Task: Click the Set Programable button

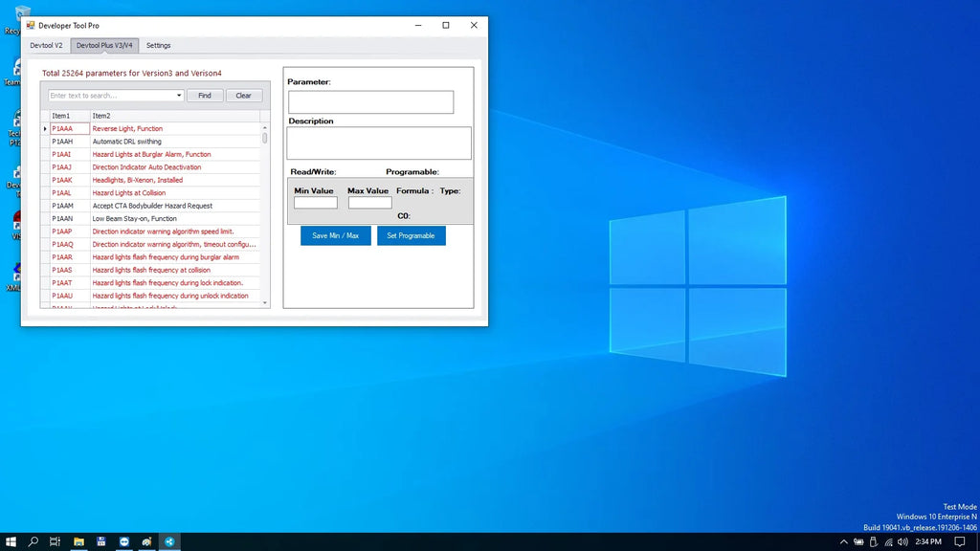Action: (x=412, y=235)
